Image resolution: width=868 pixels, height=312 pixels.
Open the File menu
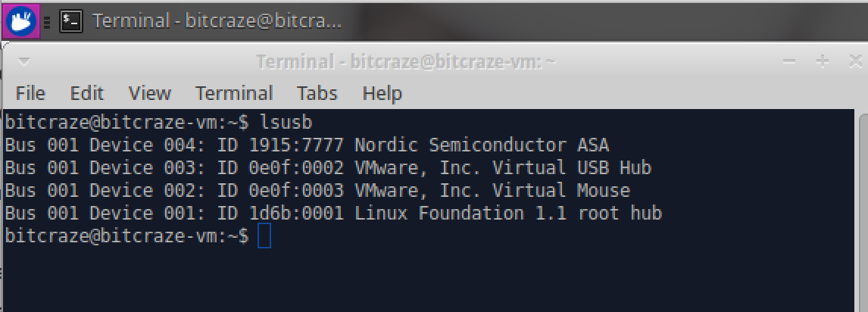30,93
